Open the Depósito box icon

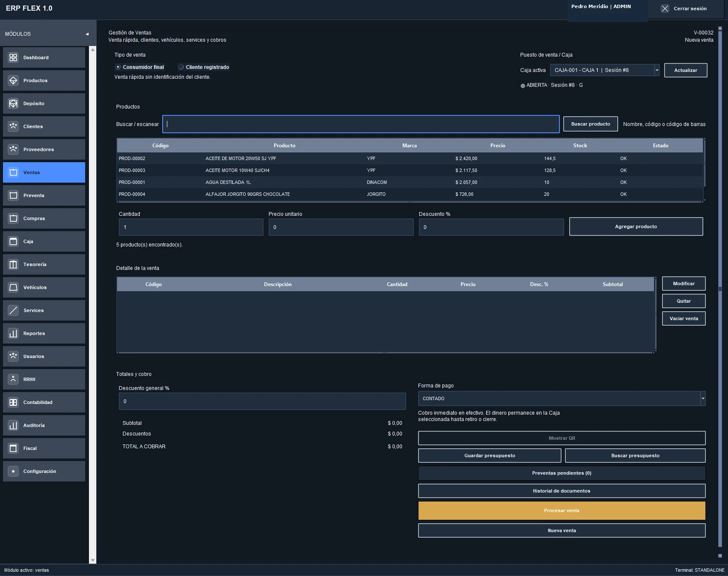point(13,103)
